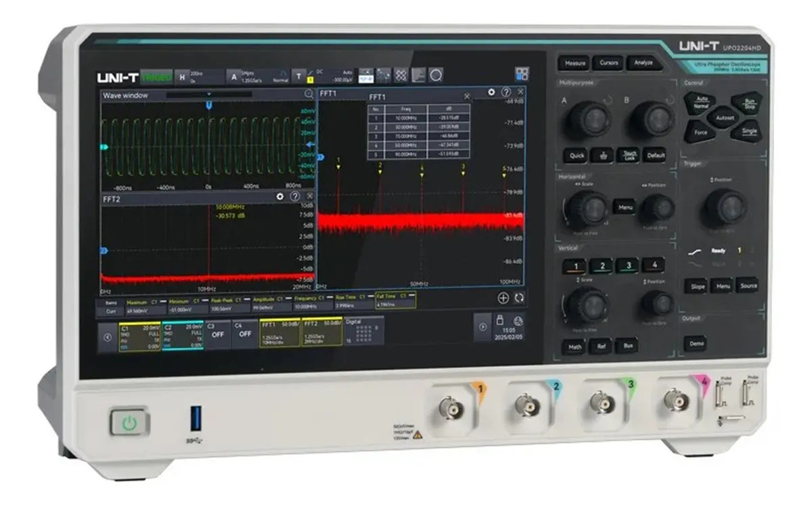
Task: Push the green power button
Action: tap(130, 424)
